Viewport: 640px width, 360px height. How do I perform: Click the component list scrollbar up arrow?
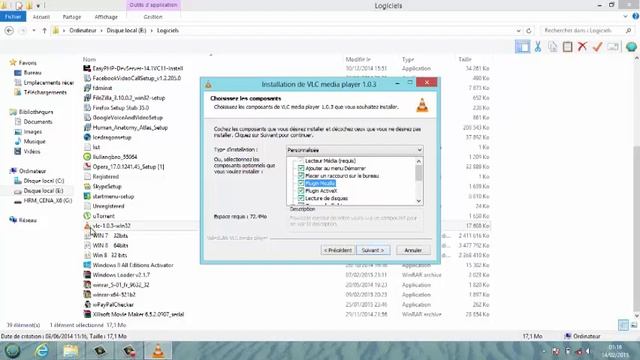click(419, 162)
